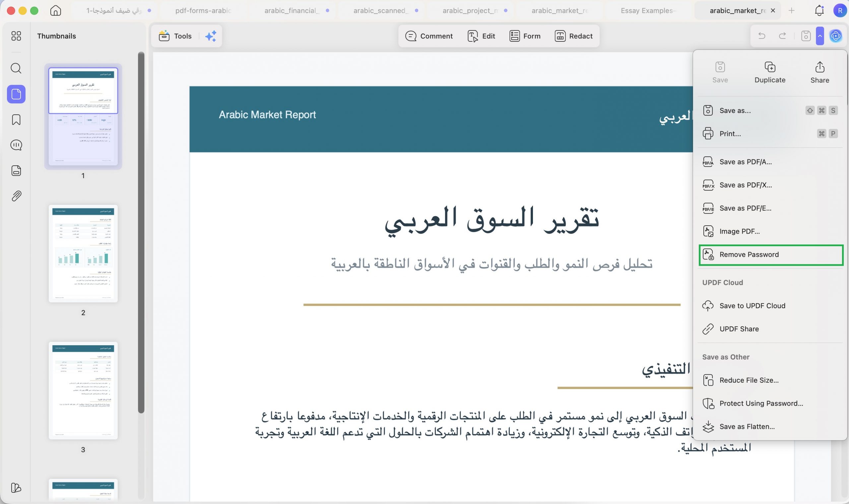Screen dimensions: 849x504
Task: Open the attachments paperclip icon
Action: click(x=16, y=196)
